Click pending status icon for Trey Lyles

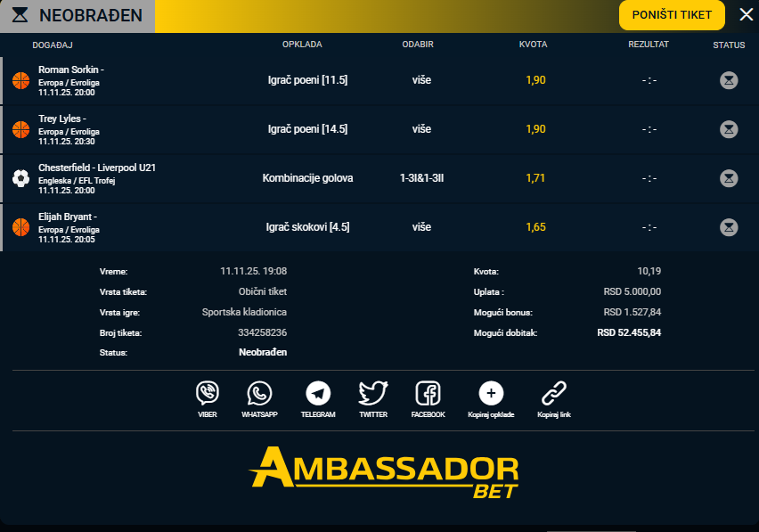[729, 129]
